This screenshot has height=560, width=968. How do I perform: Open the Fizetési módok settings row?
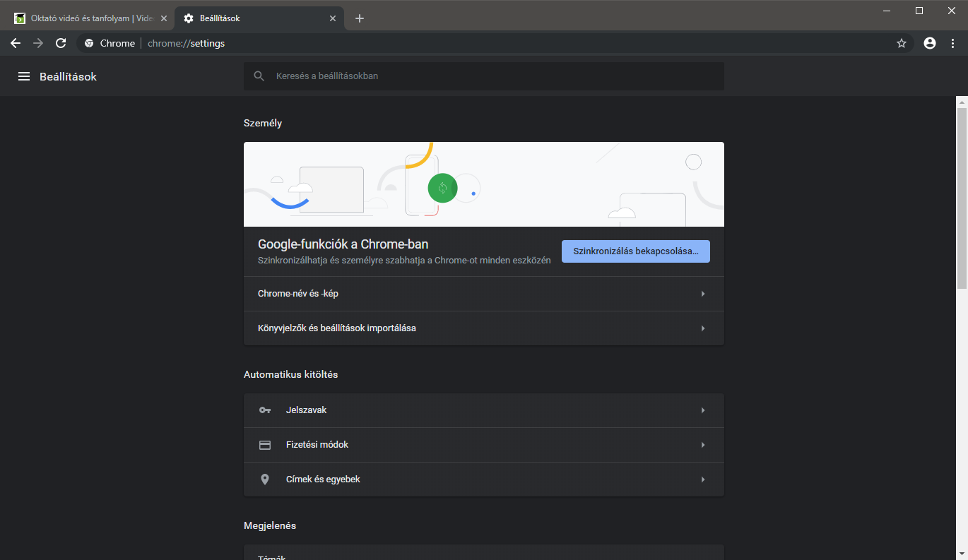[484, 445]
